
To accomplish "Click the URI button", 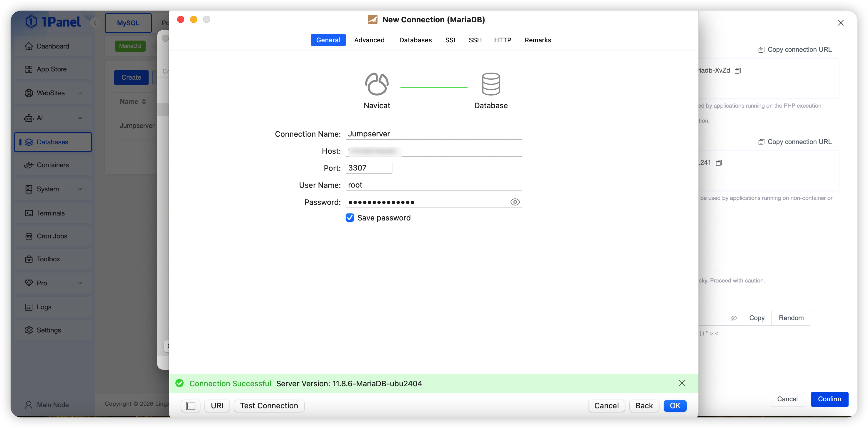I will coord(217,406).
